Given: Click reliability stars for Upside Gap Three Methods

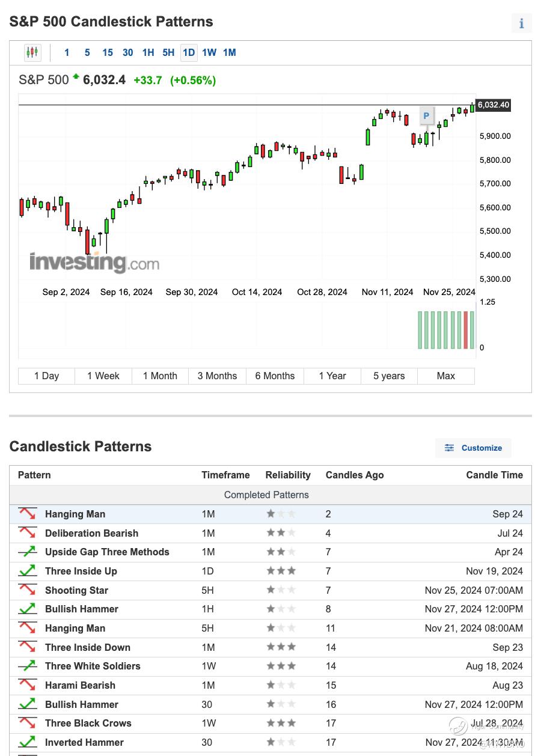Looking at the screenshot, I should point(281,552).
